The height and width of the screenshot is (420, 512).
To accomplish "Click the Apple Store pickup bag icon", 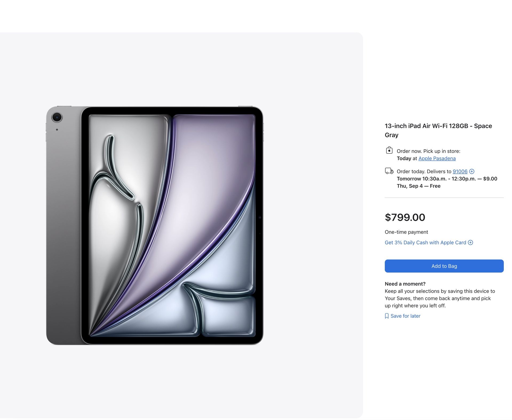I will tap(389, 150).
